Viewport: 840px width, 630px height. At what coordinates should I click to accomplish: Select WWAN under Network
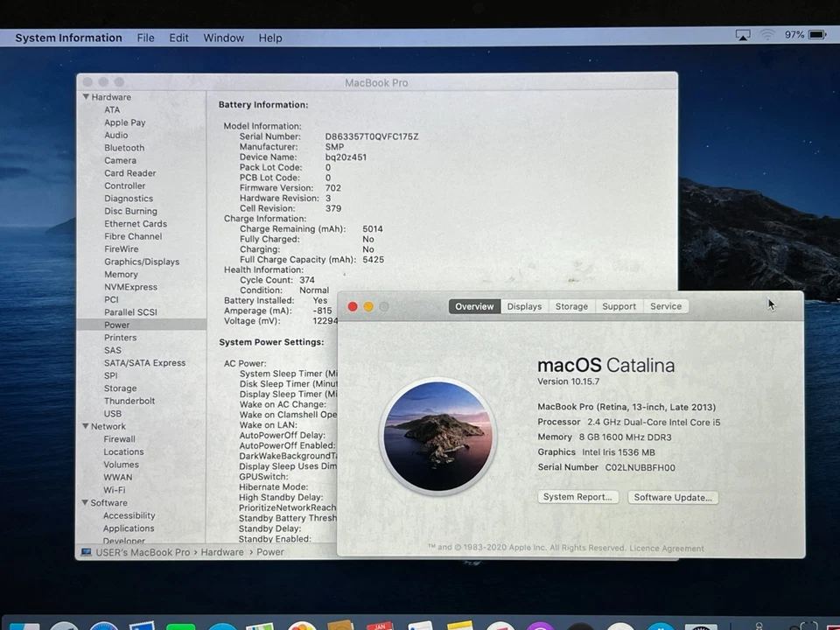point(118,478)
